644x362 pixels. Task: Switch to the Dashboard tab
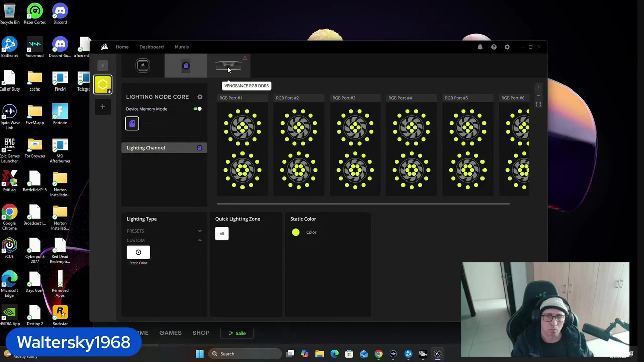tap(151, 47)
